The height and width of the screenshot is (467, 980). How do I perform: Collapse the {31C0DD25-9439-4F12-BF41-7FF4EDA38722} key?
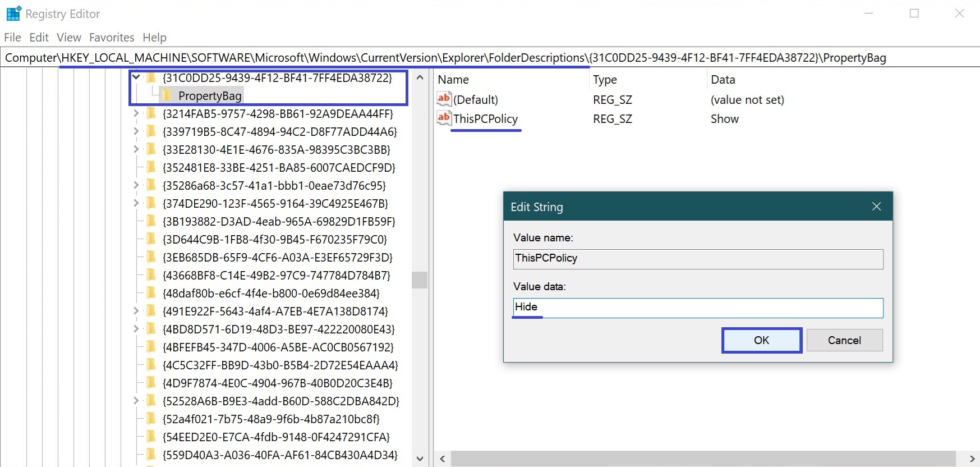pyautogui.click(x=136, y=77)
